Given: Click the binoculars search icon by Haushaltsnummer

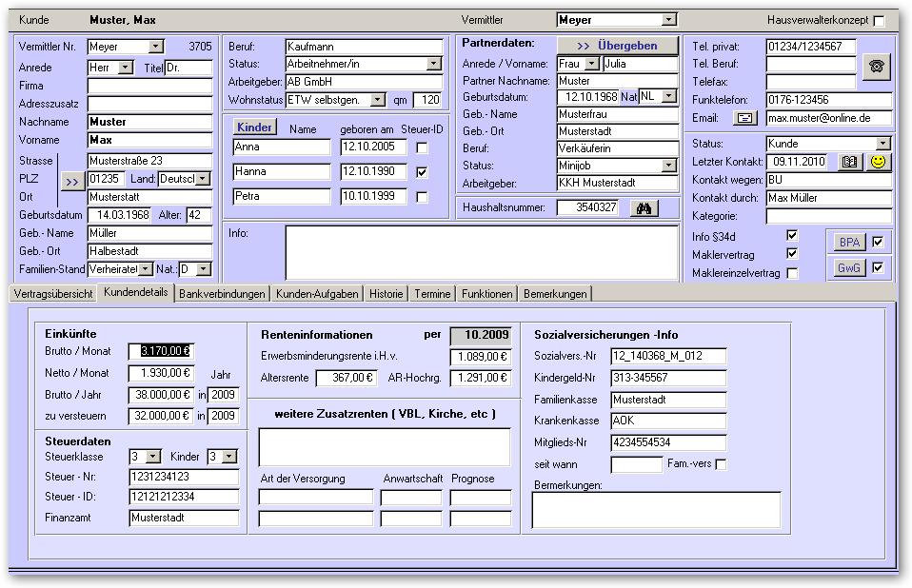Looking at the screenshot, I should (x=644, y=207).
